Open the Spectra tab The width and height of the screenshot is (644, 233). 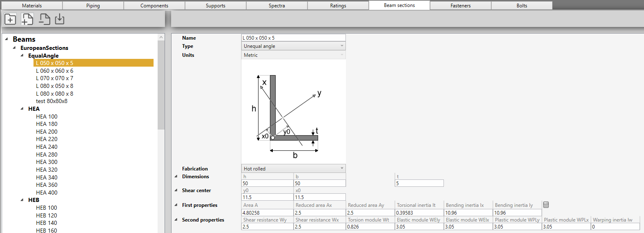(x=277, y=6)
